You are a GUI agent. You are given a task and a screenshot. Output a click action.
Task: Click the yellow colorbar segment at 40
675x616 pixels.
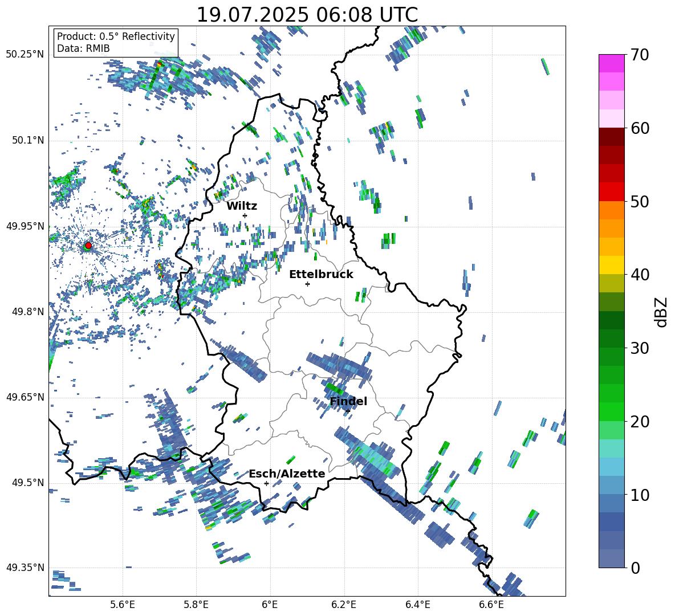coord(611,266)
